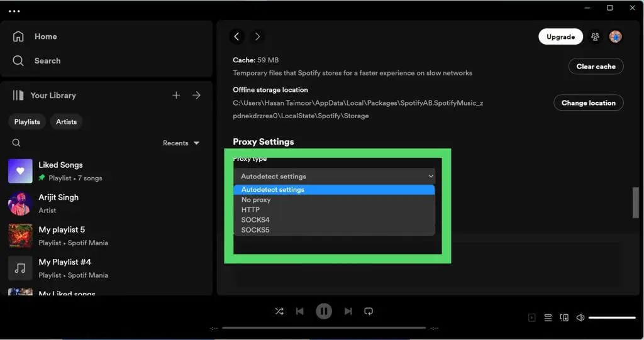Click Liked Songs heart thumbnail
The image size is (644, 340).
pyautogui.click(x=20, y=171)
